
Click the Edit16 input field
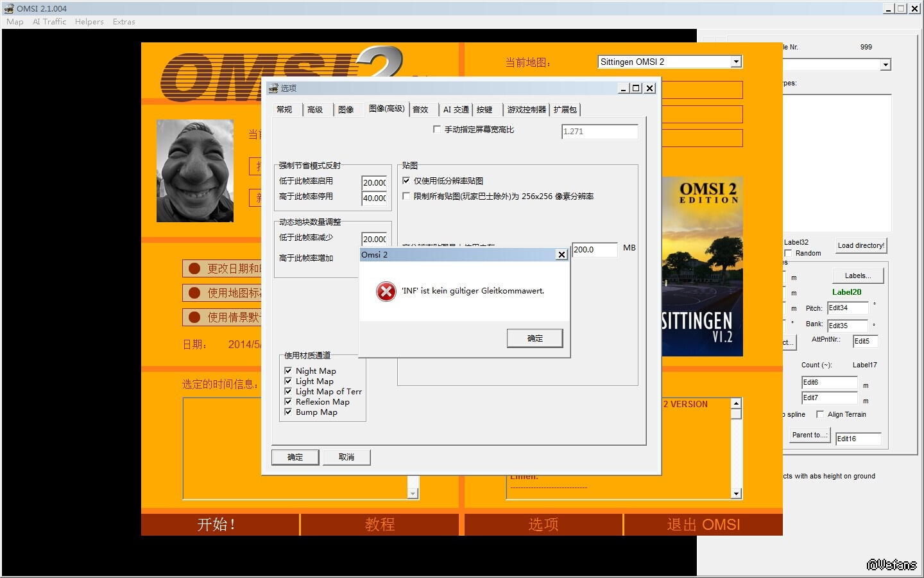pyautogui.click(x=859, y=439)
